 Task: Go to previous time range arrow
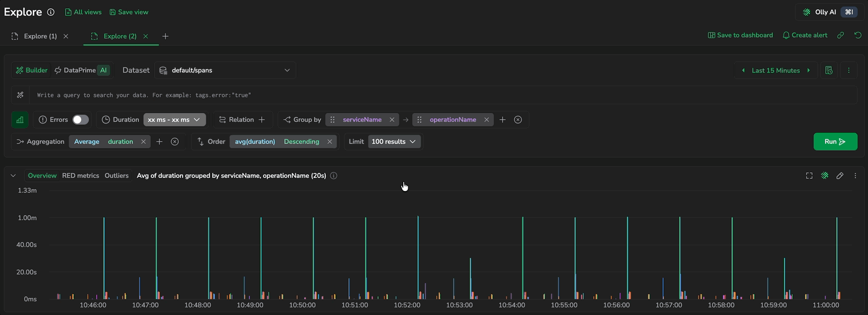tap(743, 70)
